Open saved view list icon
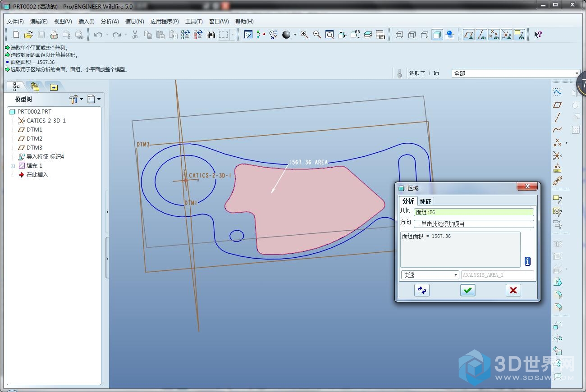 point(355,35)
